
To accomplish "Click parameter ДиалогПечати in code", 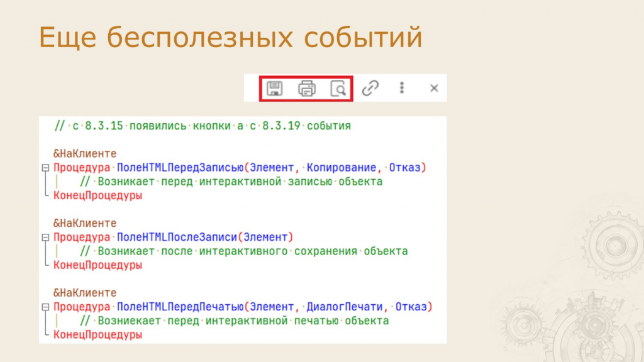I will [345, 307].
